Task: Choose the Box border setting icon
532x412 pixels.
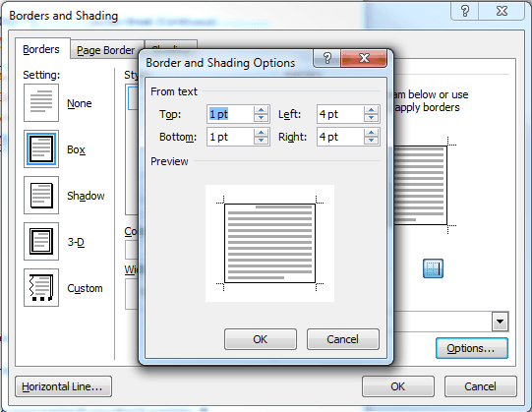Action: point(41,149)
